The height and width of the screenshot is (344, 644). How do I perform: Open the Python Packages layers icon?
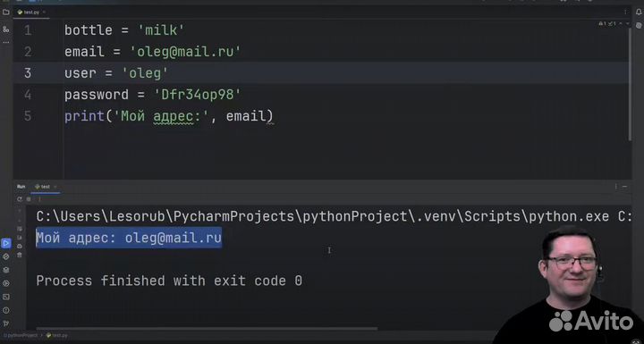[x=5, y=270]
